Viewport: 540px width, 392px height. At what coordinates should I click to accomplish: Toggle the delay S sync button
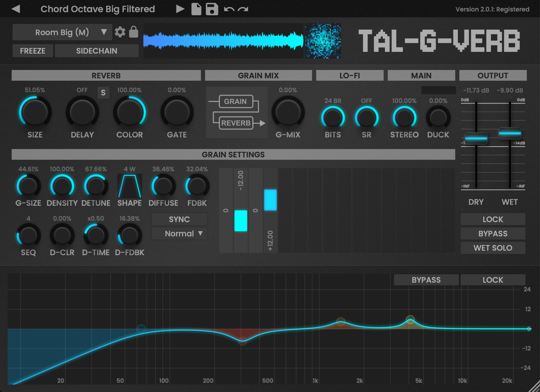(103, 93)
